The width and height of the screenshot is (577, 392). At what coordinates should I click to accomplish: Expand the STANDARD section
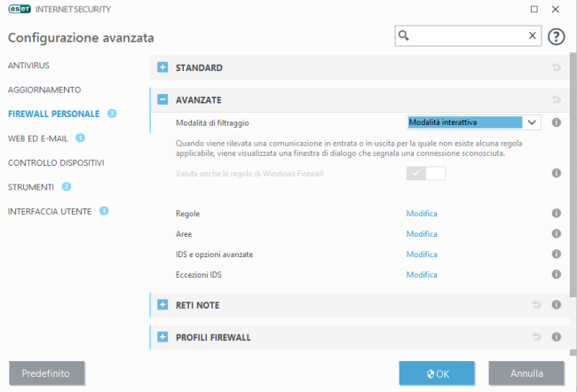(162, 67)
